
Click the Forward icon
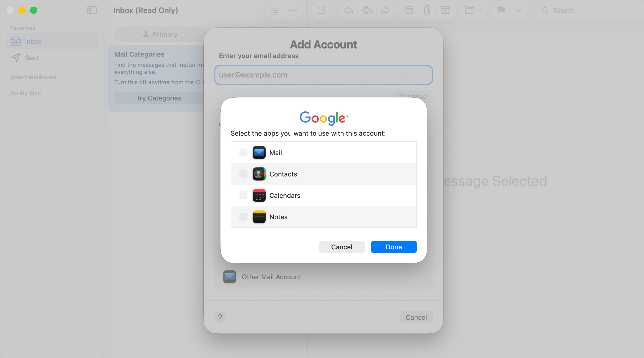(385, 10)
